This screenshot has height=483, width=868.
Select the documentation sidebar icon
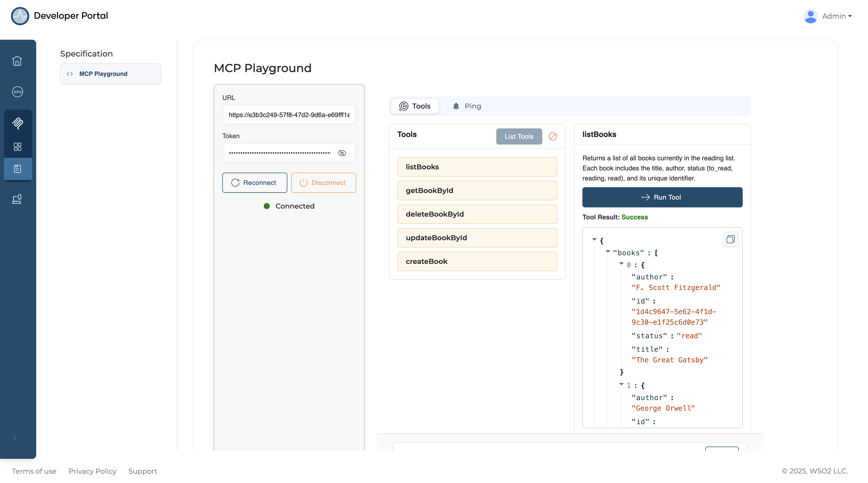click(18, 169)
